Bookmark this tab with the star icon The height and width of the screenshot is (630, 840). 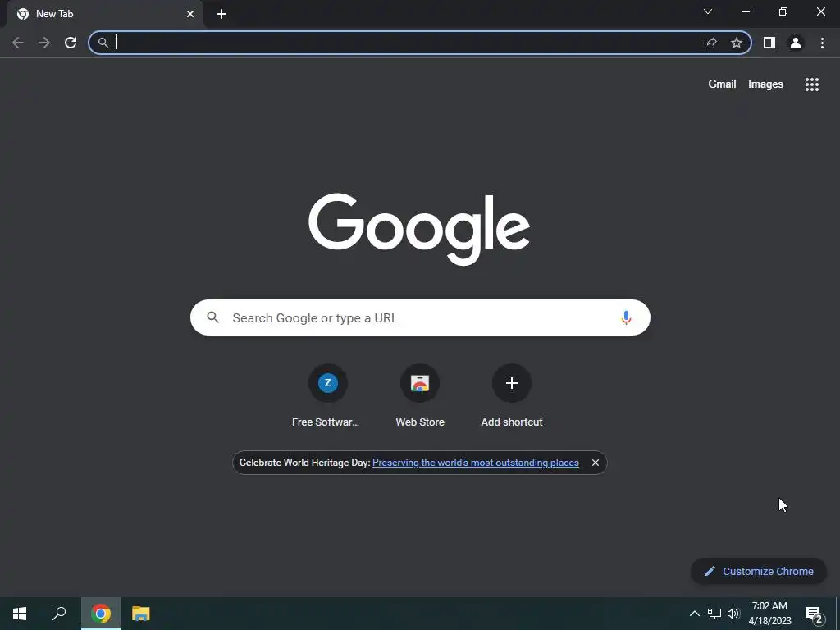737,43
